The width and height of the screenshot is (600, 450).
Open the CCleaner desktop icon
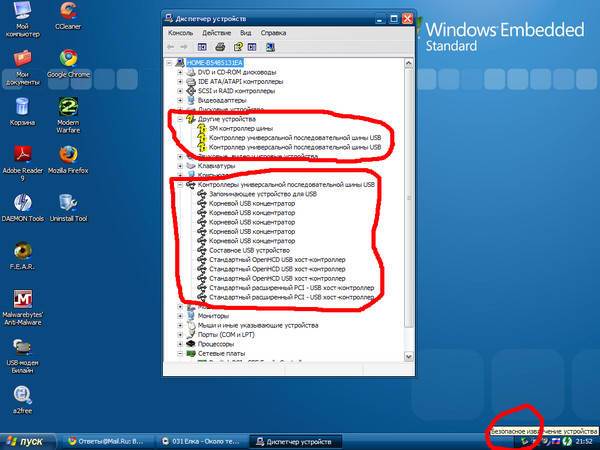coord(68,15)
